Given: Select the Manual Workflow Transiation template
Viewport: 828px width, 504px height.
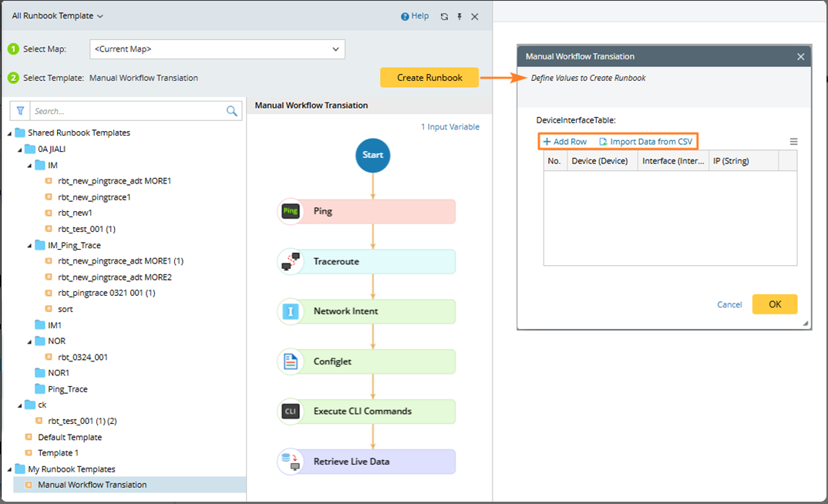Looking at the screenshot, I should point(92,485).
